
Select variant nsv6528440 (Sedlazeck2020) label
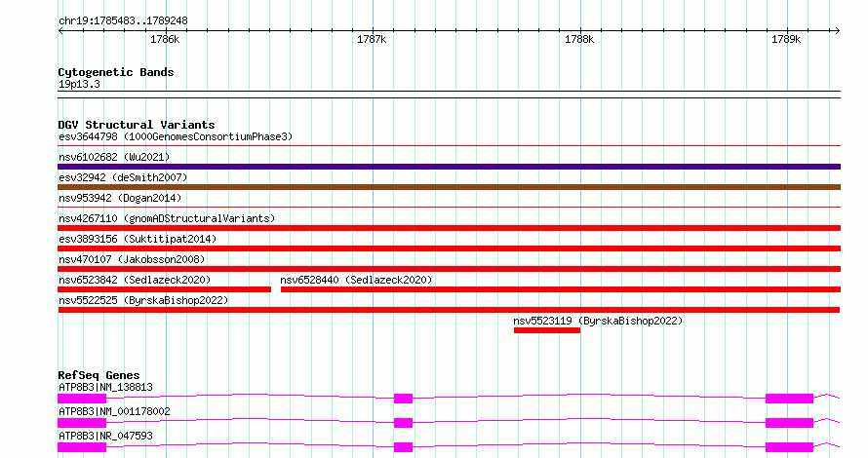pos(356,280)
